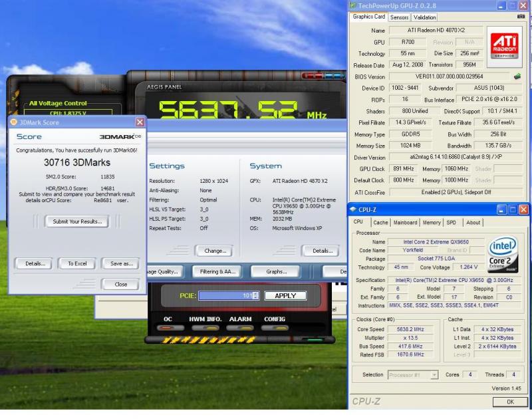Click the Level 2 cache value 2 x 6144 KBytes
Image resolution: width=532 pixels, height=419 pixels.
tap(497, 347)
